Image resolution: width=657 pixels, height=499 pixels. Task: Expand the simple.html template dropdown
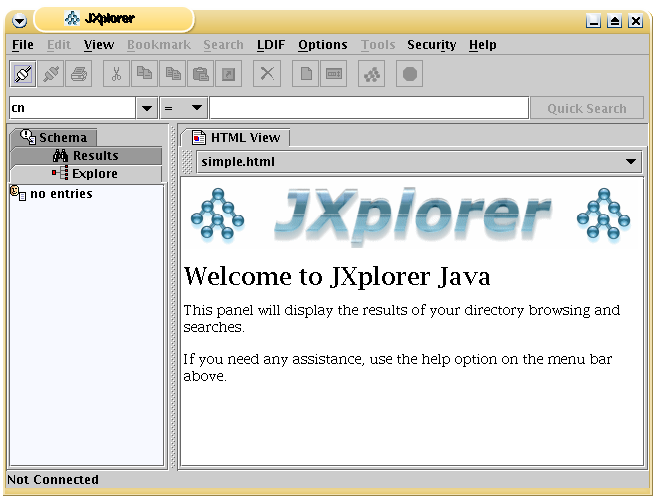[x=631, y=161]
